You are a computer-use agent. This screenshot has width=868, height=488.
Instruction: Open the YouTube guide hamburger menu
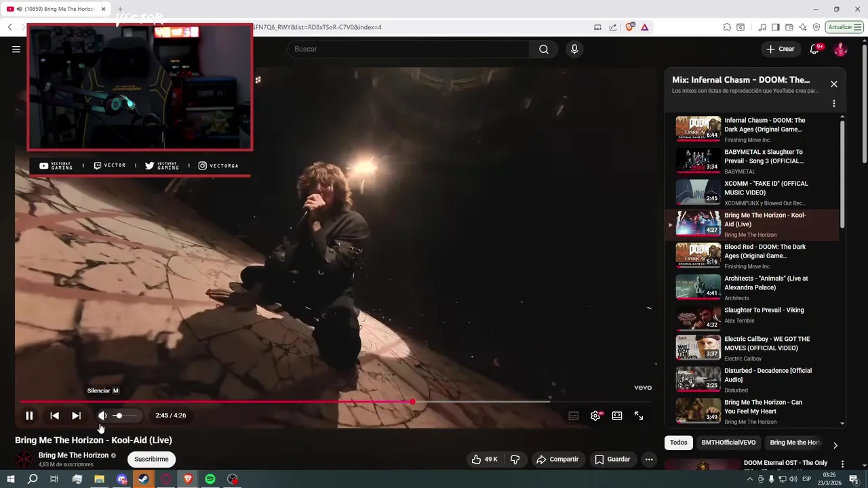[16, 49]
